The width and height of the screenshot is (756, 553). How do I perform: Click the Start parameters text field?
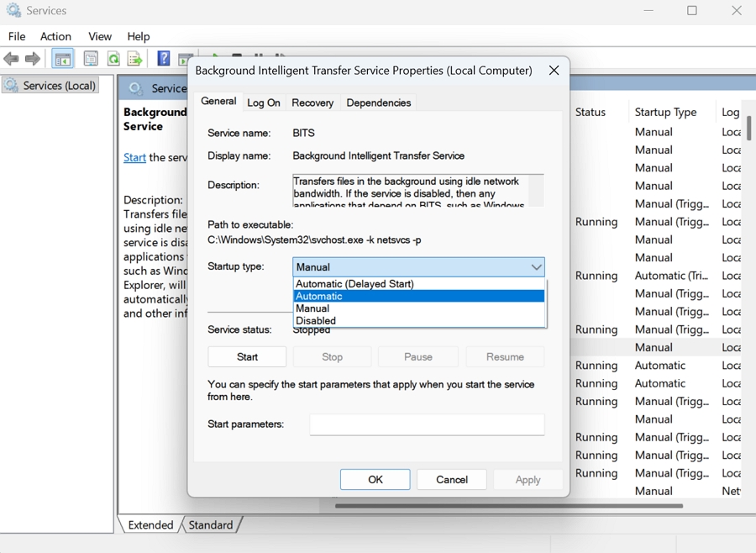tap(427, 424)
